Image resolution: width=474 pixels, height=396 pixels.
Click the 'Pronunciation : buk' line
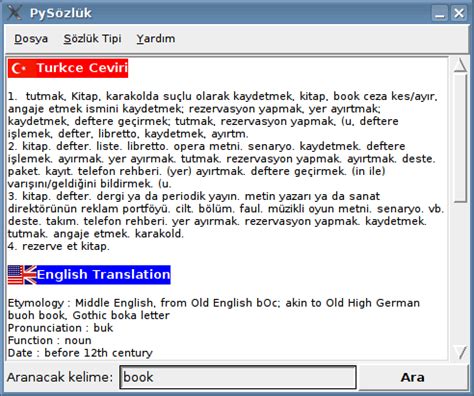pyautogui.click(x=60, y=328)
